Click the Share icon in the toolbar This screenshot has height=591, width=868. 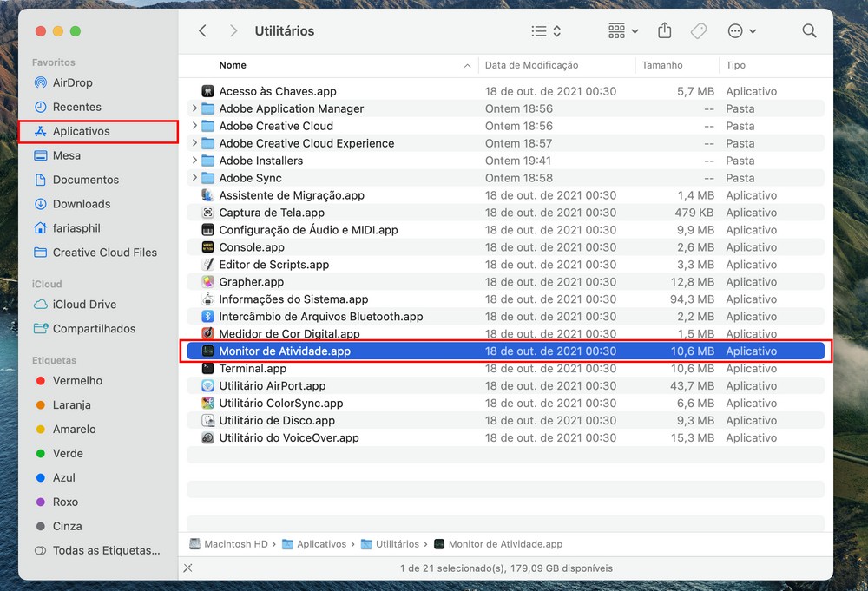click(x=664, y=31)
